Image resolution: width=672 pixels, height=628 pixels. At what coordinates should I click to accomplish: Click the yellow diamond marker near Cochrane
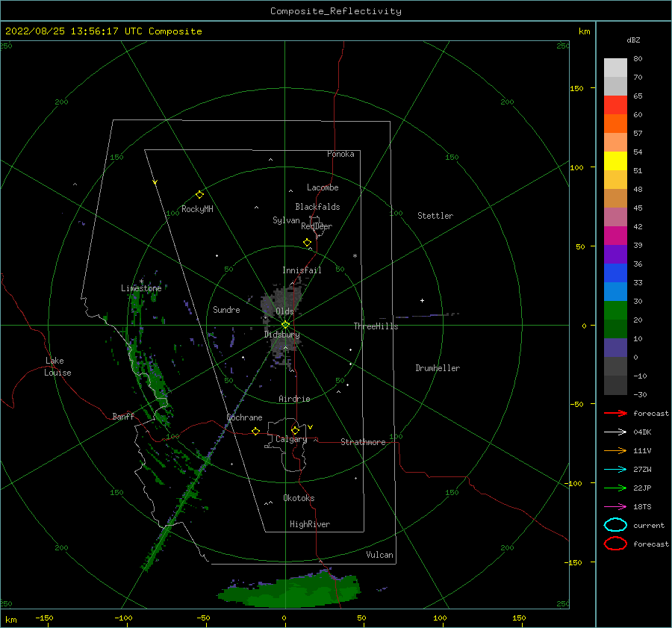(255, 431)
